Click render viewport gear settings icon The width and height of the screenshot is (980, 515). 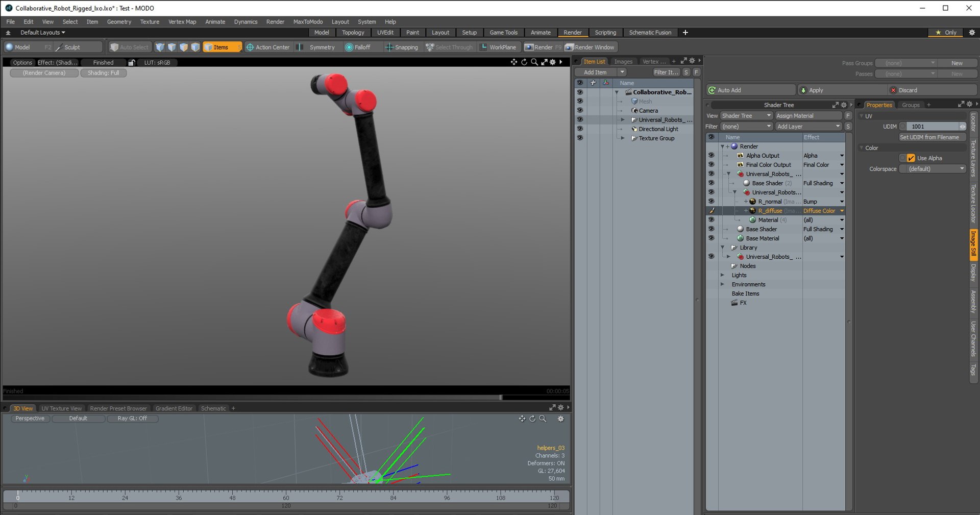coord(552,62)
